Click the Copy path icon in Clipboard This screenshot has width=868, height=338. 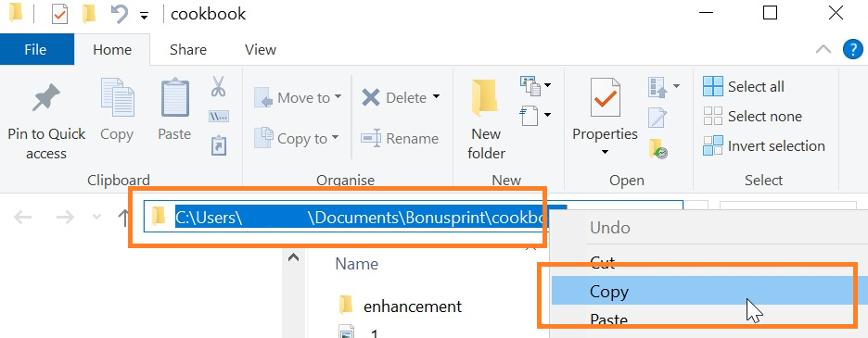pyautogui.click(x=219, y=117)
